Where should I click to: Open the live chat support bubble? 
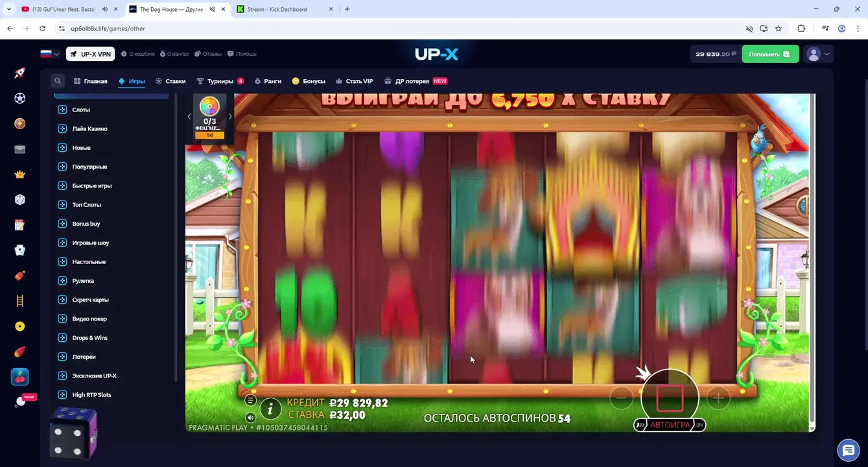pyautogui.click(x=848, y=449)
